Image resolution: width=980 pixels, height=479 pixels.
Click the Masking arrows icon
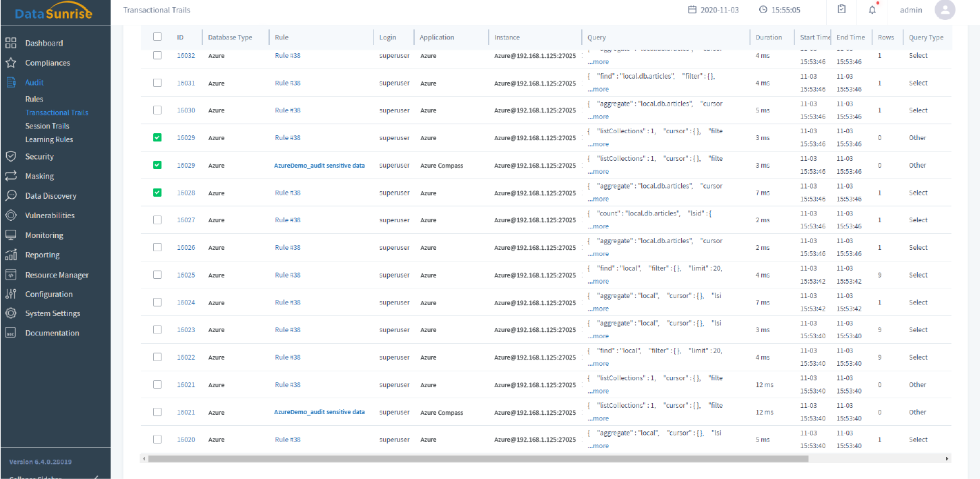11,176
